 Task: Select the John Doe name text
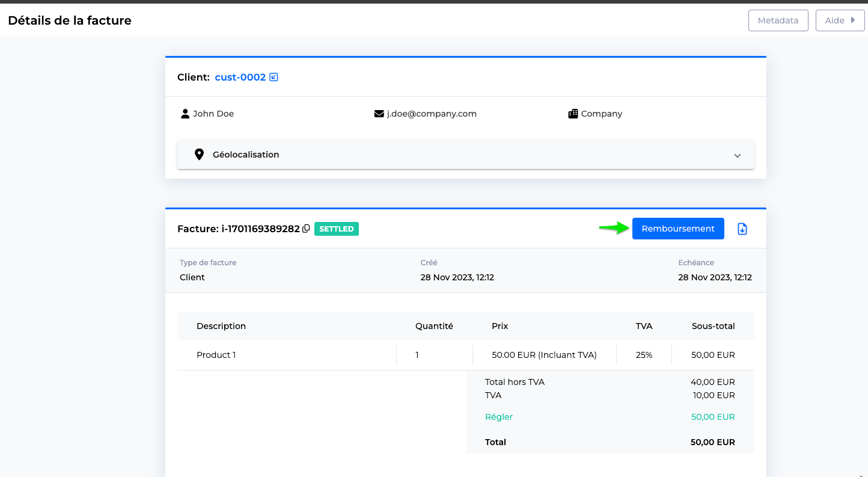pos(213,114)
